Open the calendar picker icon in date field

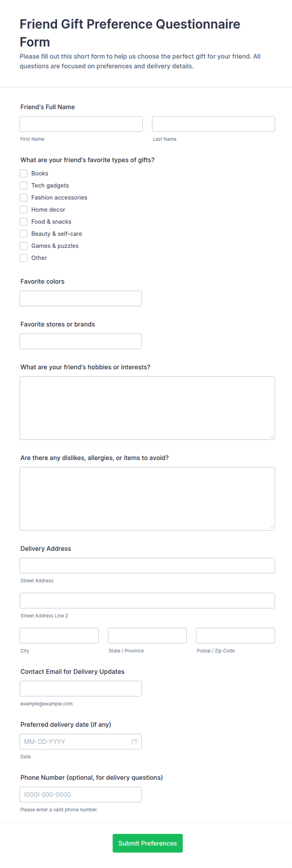coord(134,741)
